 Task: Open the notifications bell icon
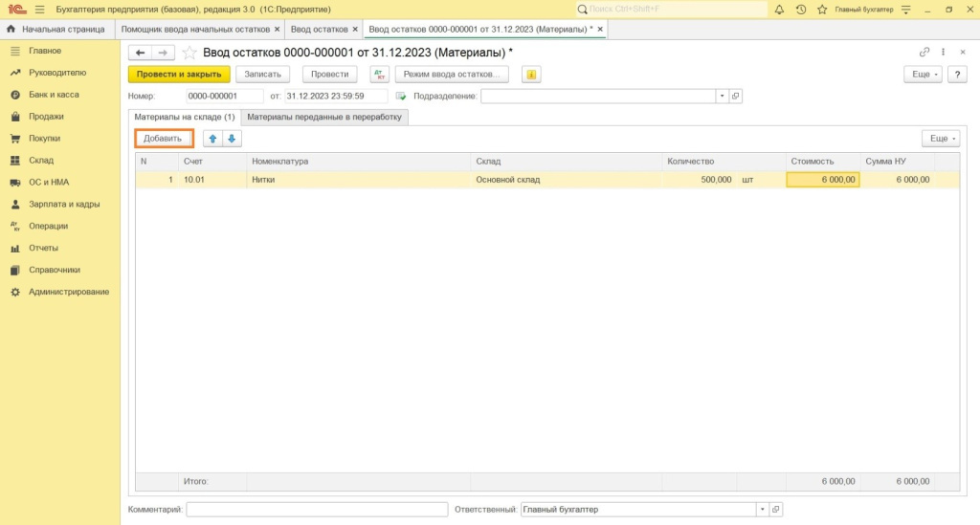coord(779,10)
